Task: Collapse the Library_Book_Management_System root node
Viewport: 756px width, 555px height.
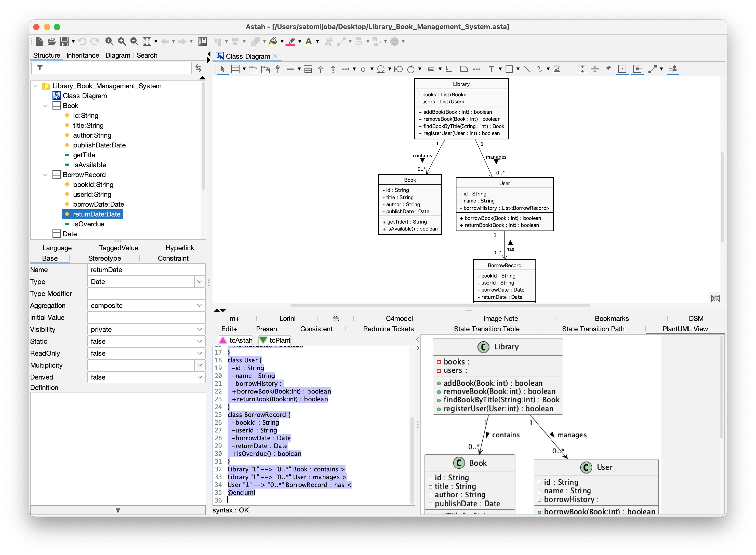Action: click(35, 86)
